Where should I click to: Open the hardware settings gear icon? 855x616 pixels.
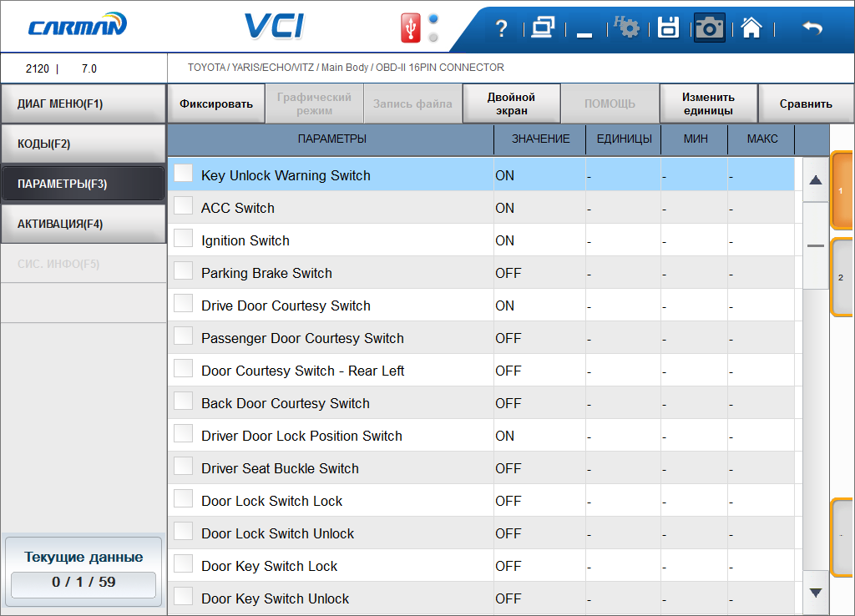pos(626,27)
